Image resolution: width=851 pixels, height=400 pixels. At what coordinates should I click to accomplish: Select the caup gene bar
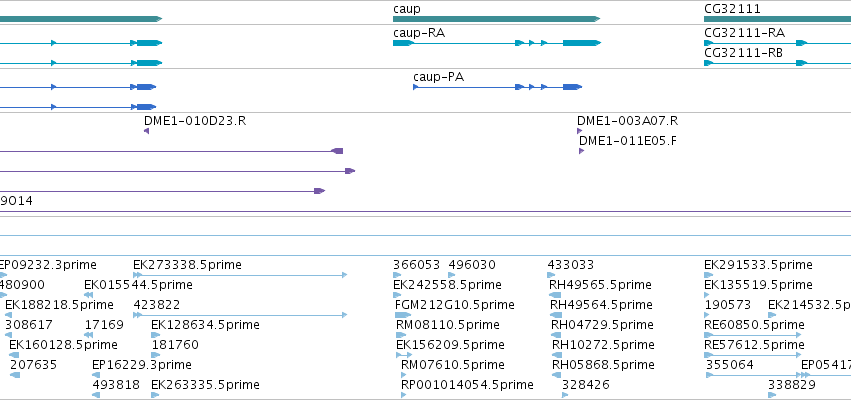coord(496,19)
